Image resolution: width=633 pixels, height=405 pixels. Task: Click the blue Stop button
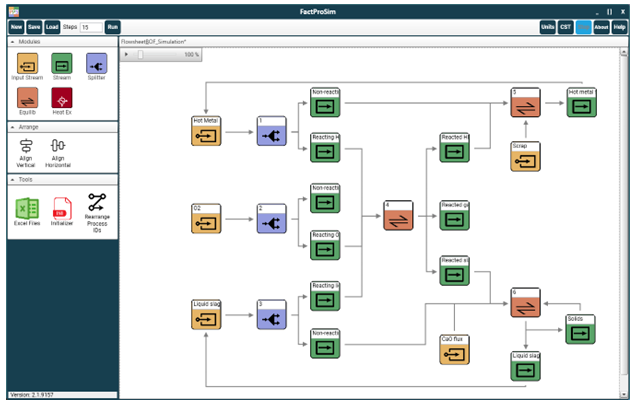[x=583, y=27]
